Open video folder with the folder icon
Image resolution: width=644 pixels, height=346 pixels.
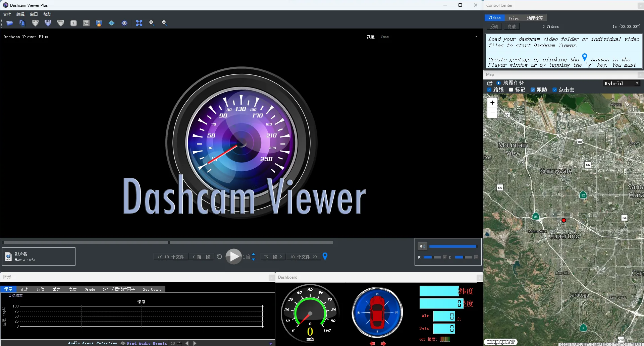click(10, 23)
